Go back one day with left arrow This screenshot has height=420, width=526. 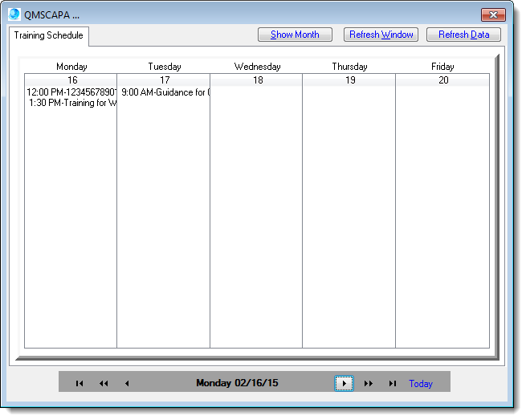coord(127,384)
